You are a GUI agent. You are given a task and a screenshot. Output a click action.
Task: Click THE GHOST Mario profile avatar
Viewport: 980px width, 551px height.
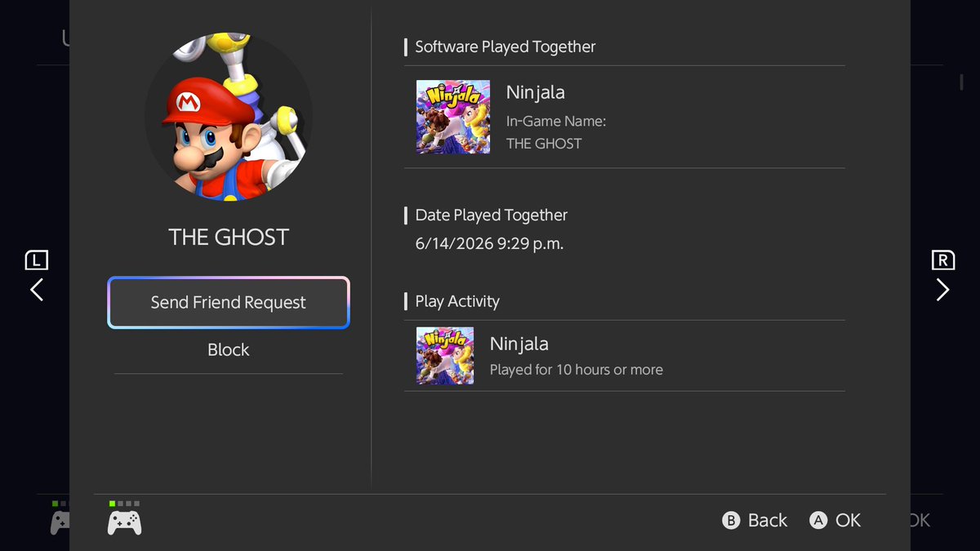[229, 117]
